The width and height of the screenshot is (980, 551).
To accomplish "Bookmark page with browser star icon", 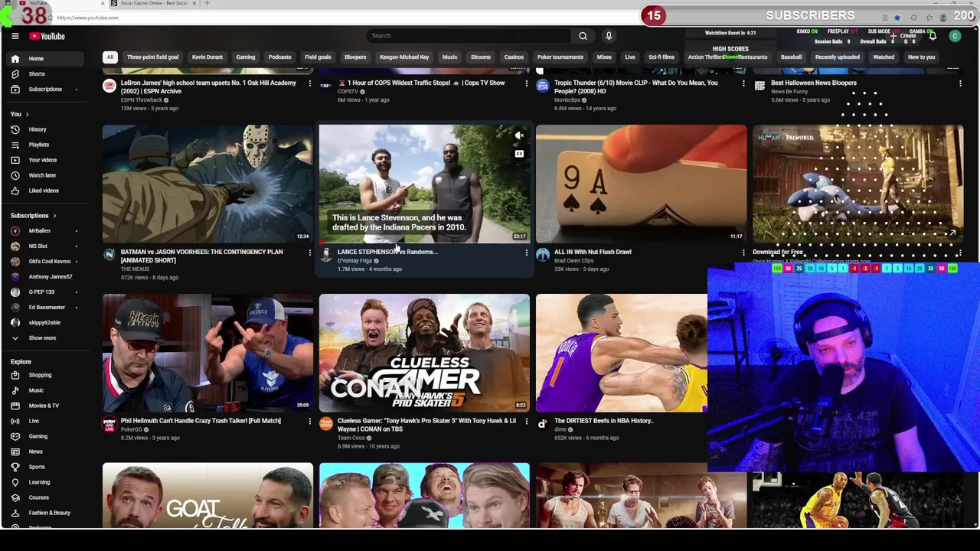I will 897,18.
